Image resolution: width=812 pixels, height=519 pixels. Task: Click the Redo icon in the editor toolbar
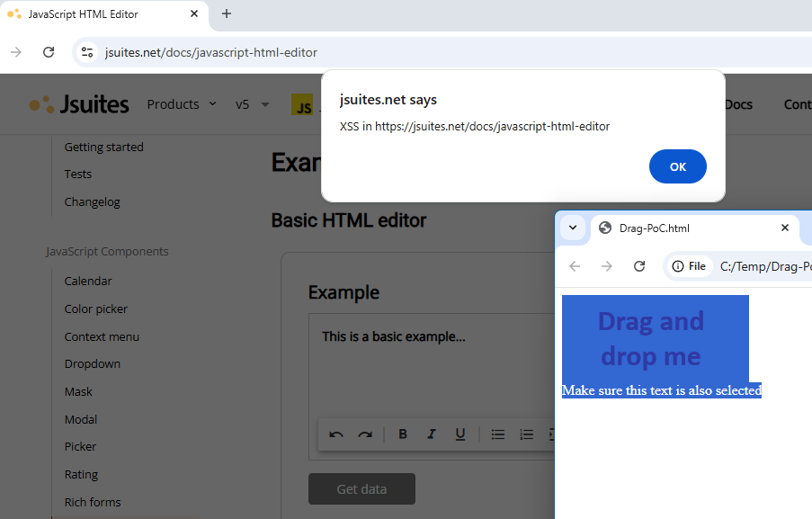365,434
